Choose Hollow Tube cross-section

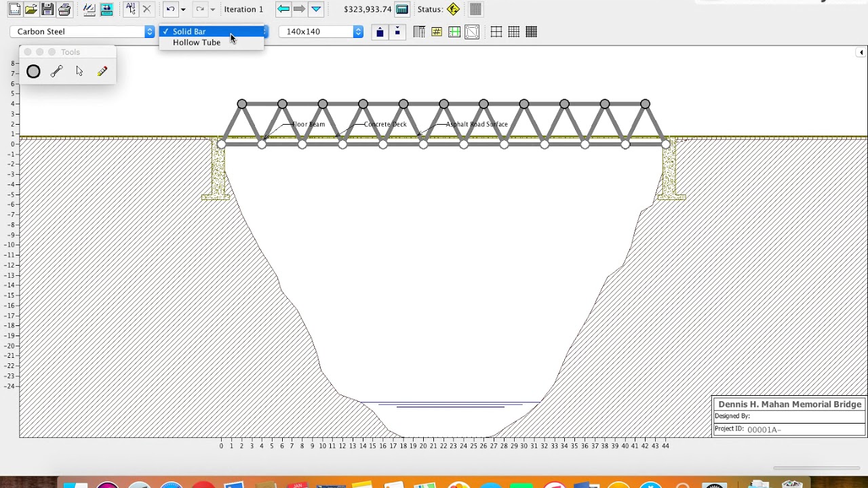click(212, 42)
